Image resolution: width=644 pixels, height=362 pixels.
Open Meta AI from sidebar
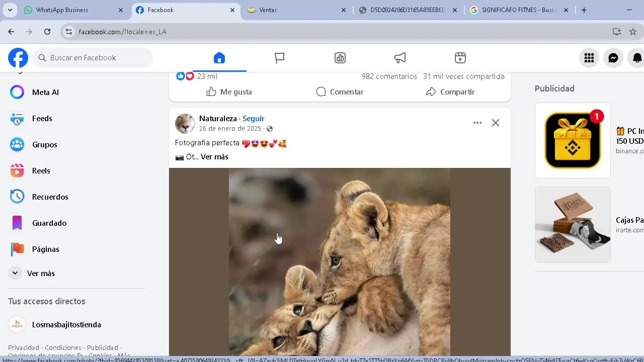click(76, 93)
